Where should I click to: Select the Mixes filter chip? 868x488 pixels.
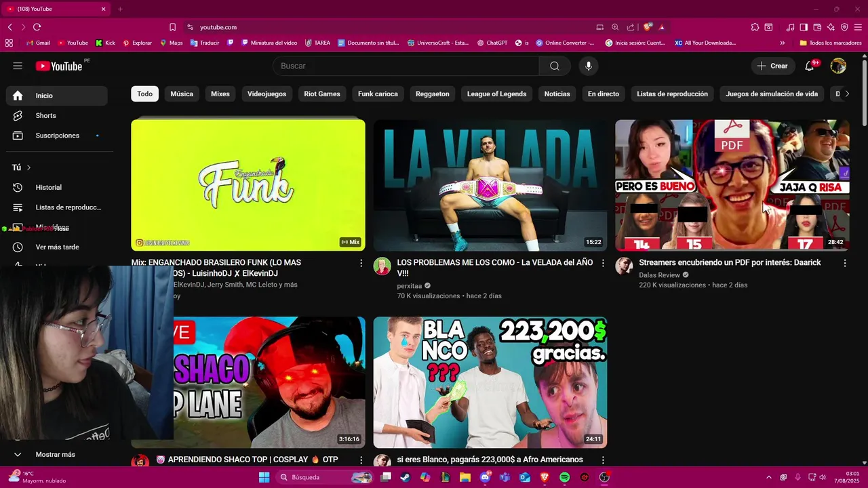click(220, 94)
